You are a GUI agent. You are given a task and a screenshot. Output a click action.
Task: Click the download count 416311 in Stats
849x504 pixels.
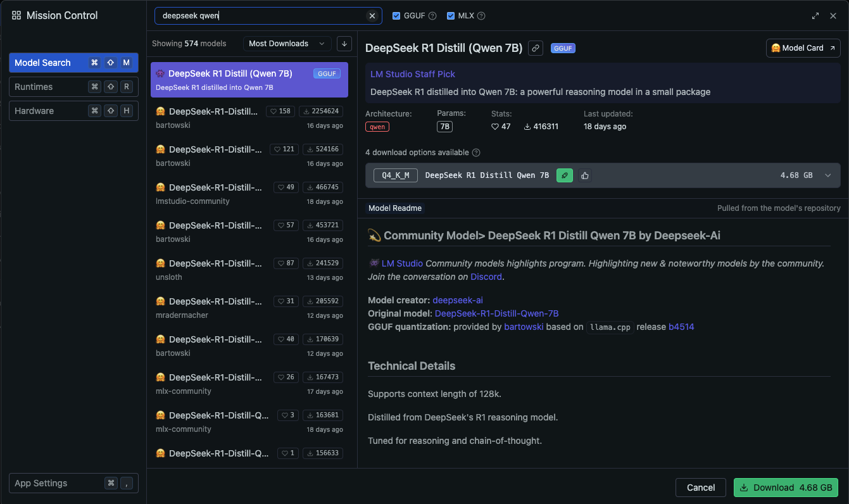[541, 127]
